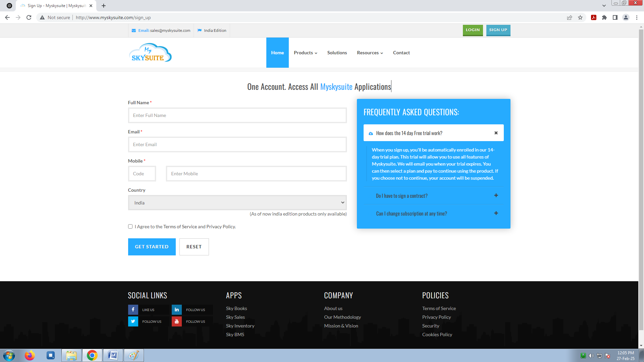644x362 pixels.
Task: Open Microsoft Word from the taskbar
Action: pyautogui.click(x=113, y=355)
